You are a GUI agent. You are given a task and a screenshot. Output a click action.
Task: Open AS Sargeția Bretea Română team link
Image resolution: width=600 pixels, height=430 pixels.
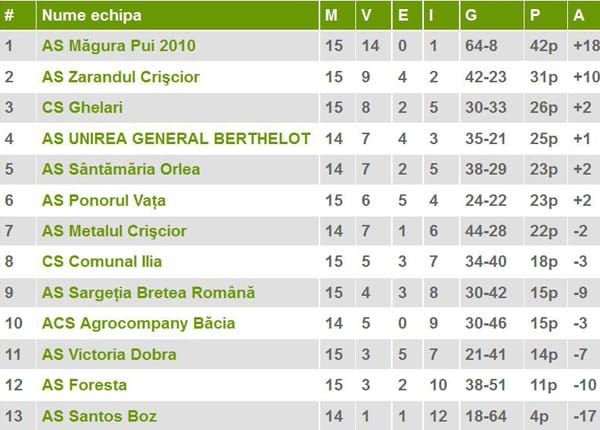pyautogui.click(x=148, y=293)
